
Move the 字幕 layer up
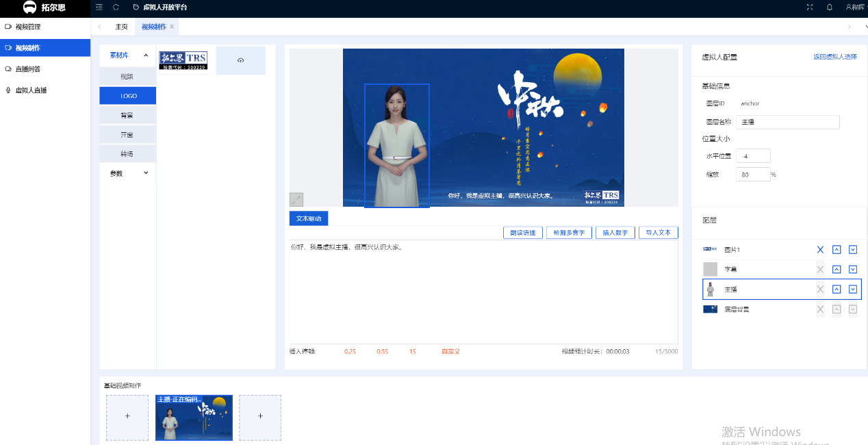pyautogui.click(x=836, y=270)
